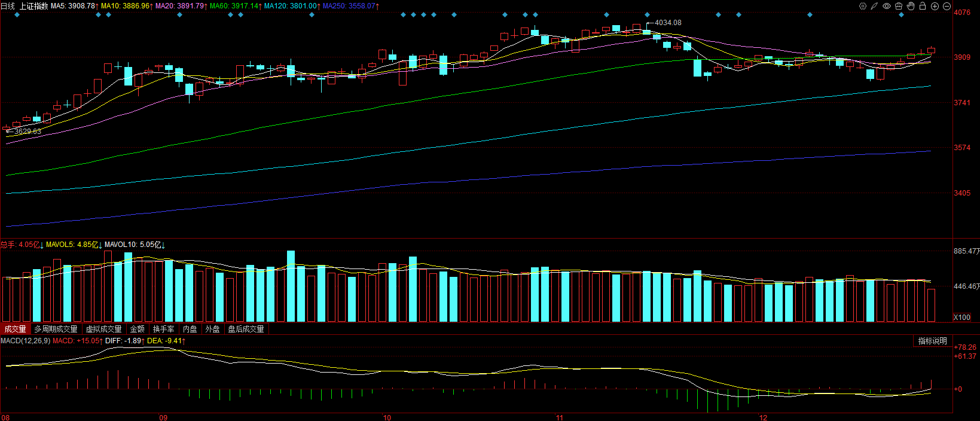Select the 虚拟成交量 tab
980x421 pixels.
[x=103, y=329]
